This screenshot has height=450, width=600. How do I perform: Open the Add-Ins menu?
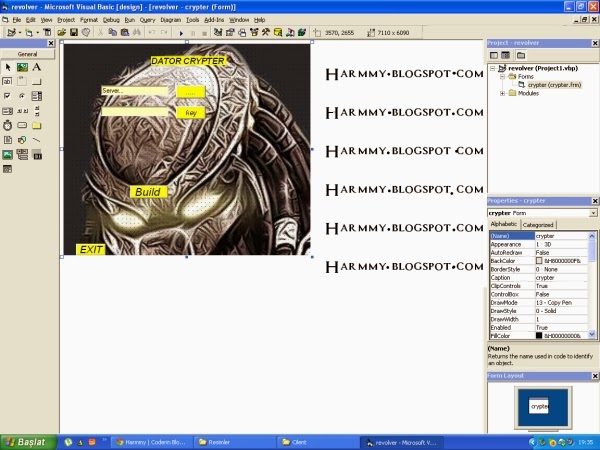pyautogui.click(x=214, y=20)
